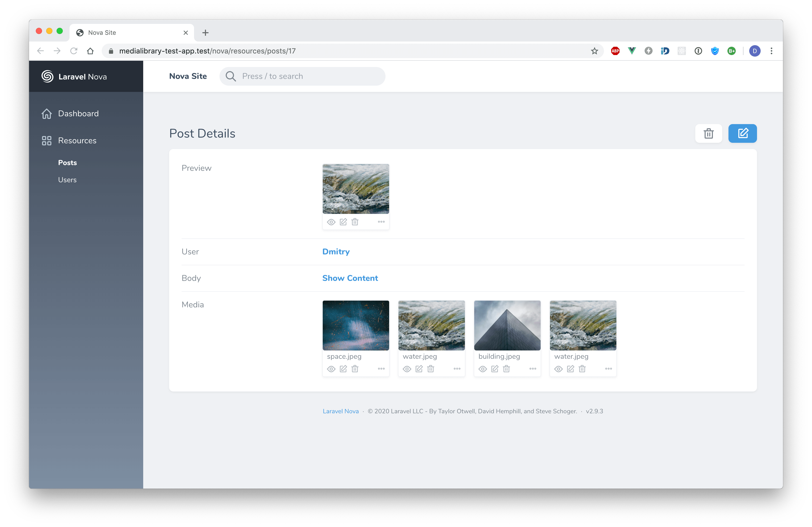Click the AdBlock Plus extension icon
812x527 pixels.
click(x=615, y=51)
